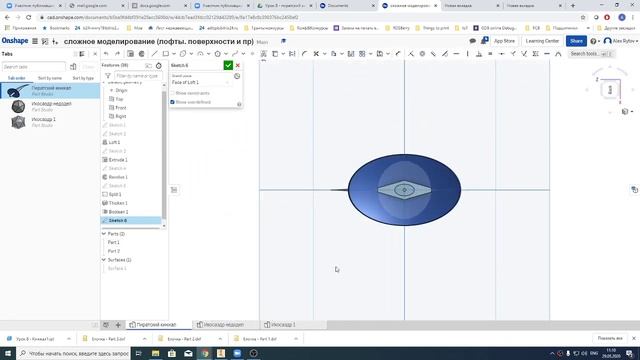Open the Help menu dropdown

(x=594, y=41)
